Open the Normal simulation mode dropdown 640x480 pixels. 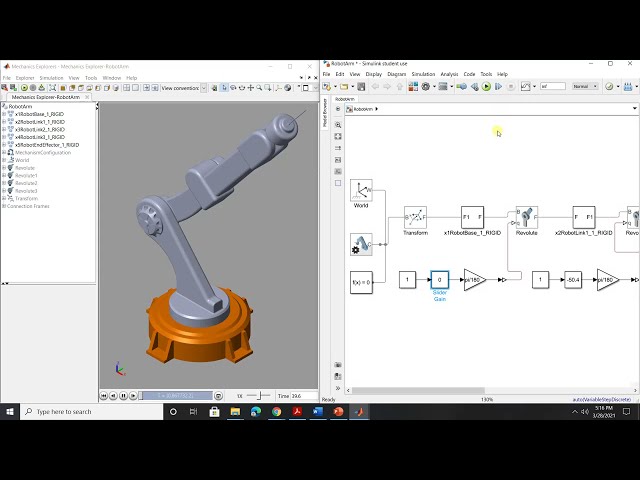click(x=585, y=87)
